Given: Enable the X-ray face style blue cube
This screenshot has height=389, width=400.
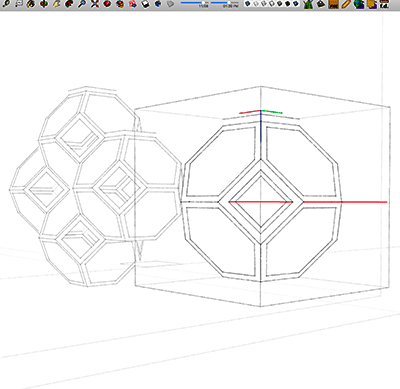Looking at the screenshot, I should point(247,4).
